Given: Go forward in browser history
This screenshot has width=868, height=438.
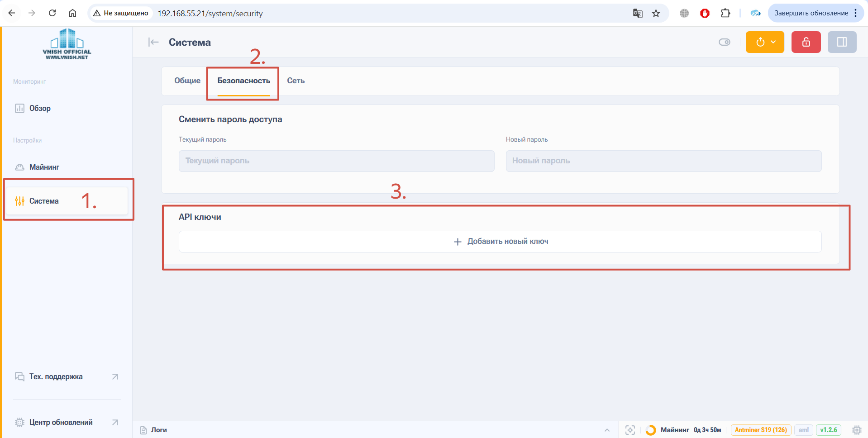Looking at the screenshot, I should (32, 13).
